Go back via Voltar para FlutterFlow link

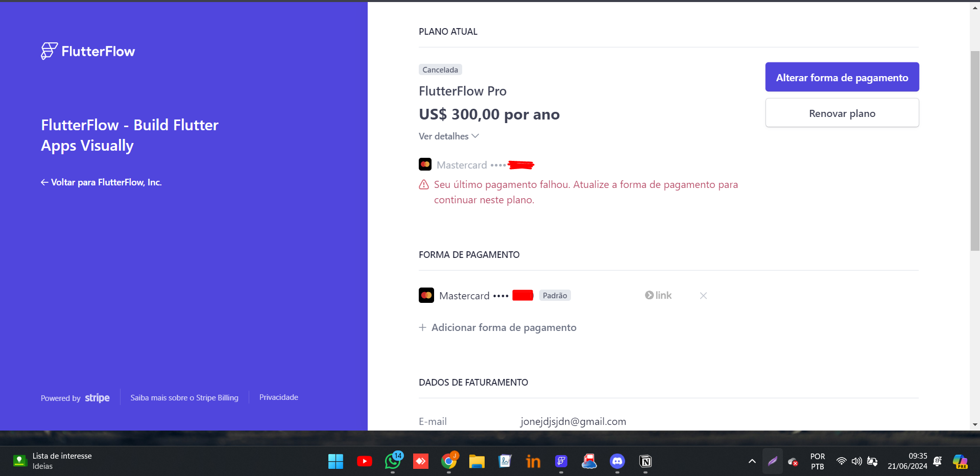coord(101,182)
